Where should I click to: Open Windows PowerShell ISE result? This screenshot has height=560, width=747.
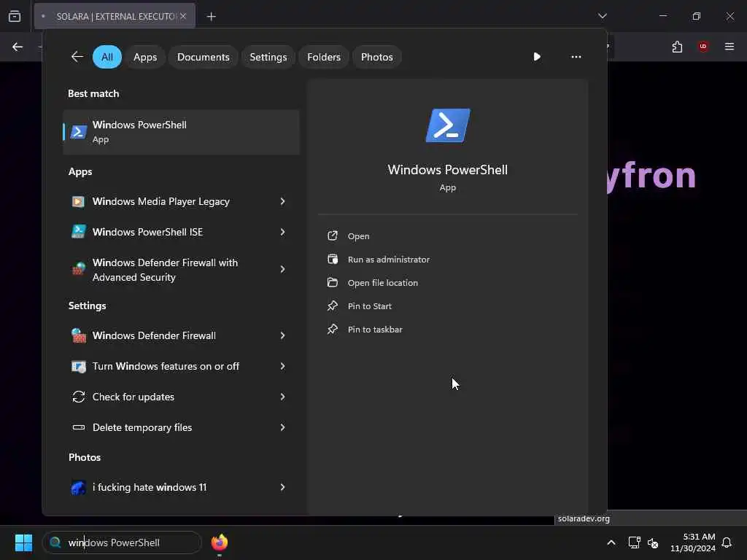click(181, 232)
